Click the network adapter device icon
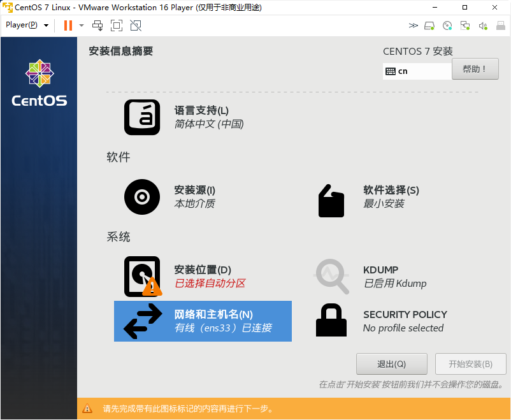The height and width of the screenshot is (420, 511). point(465,25)
